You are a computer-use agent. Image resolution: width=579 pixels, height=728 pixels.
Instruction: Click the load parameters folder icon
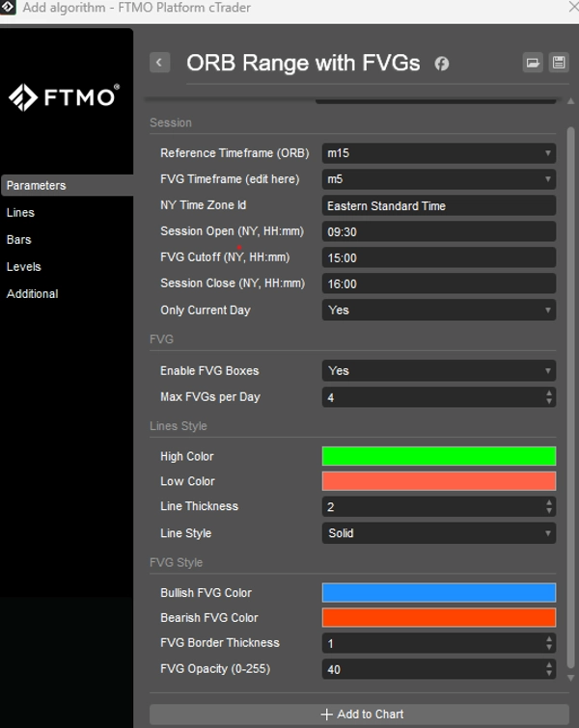(x=533, y=63)
